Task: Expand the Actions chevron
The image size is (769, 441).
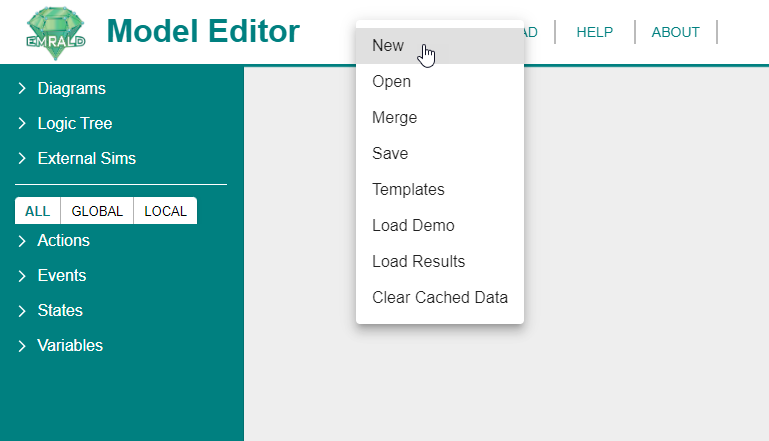Action: pos(22,240)
